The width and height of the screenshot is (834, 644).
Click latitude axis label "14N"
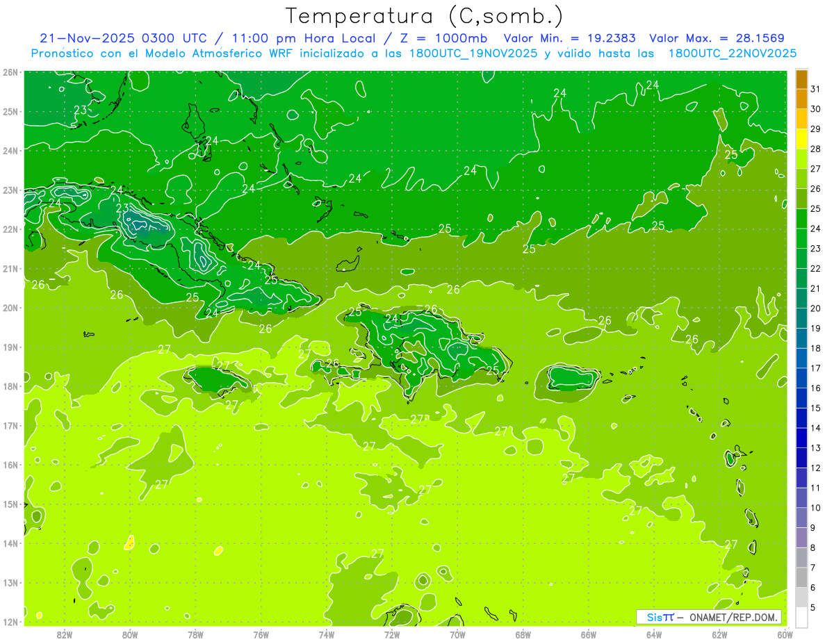10,543
